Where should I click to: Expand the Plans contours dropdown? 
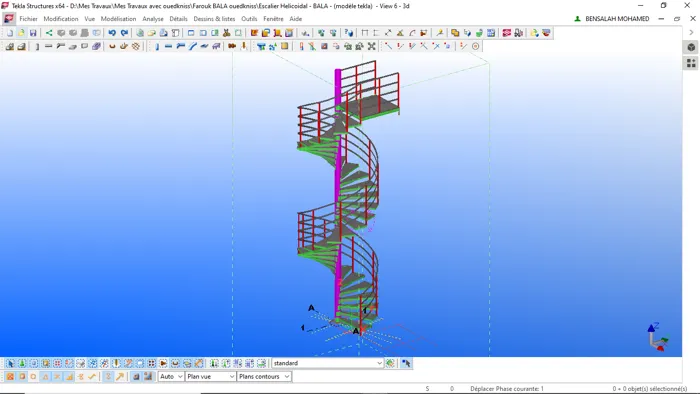coord(264,377)
